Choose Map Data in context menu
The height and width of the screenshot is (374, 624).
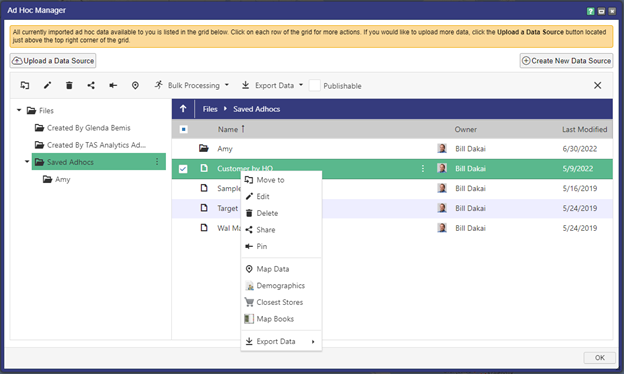(281, 269)
